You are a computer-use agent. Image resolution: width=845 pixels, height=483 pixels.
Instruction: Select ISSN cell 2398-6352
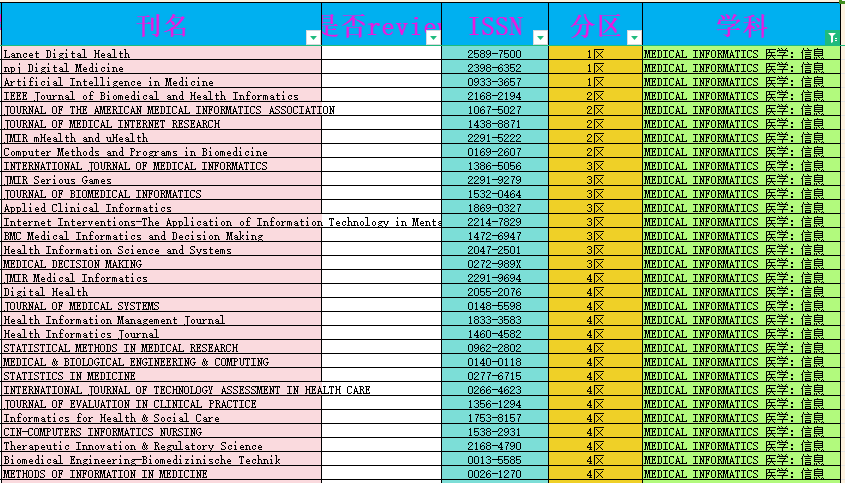(495, 67)
